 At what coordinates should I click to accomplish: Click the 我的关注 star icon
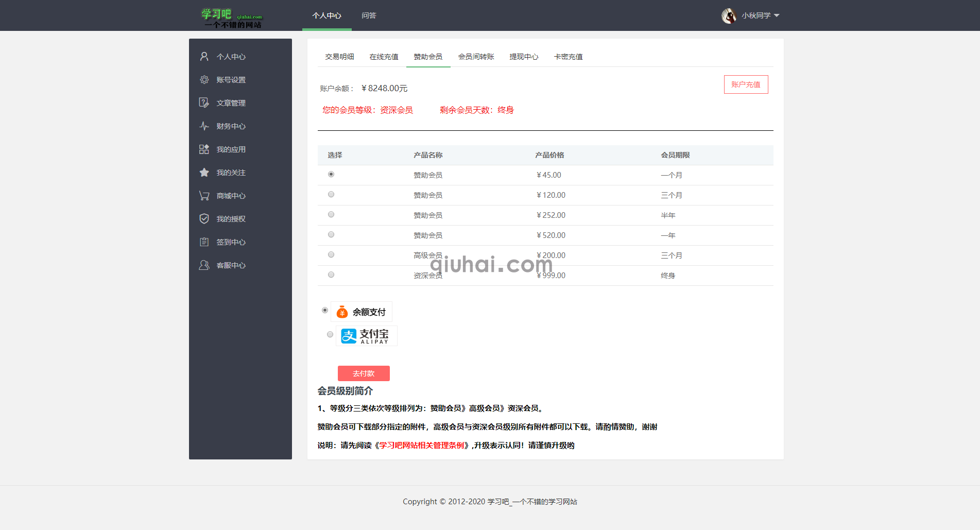pos(204,172)
